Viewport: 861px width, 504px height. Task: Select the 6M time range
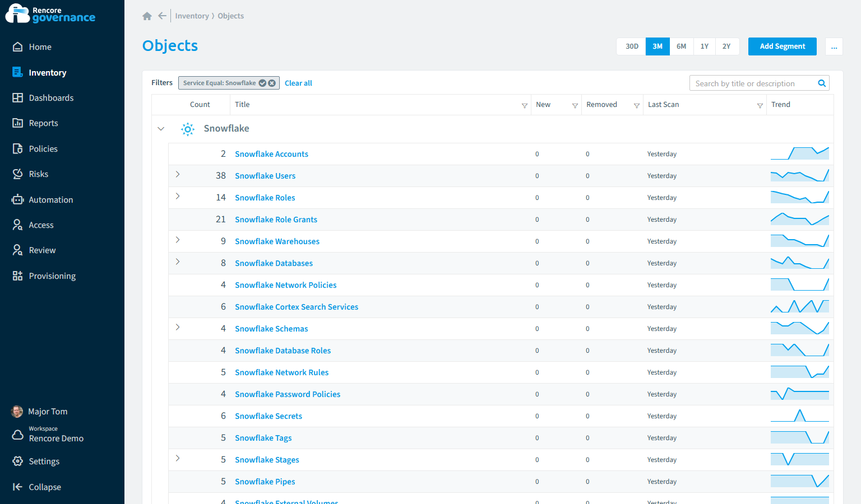pyautogui.click(x=681, y=46)
